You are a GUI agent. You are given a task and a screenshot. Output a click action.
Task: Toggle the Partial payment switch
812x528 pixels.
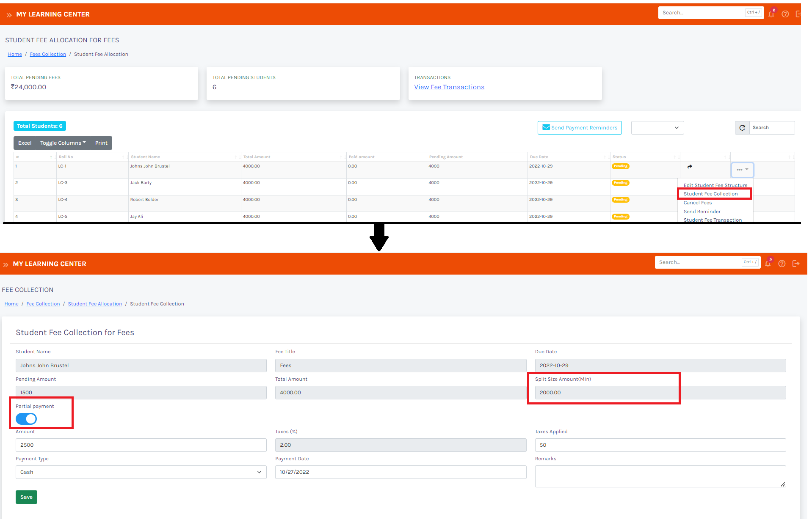point(26,419)
